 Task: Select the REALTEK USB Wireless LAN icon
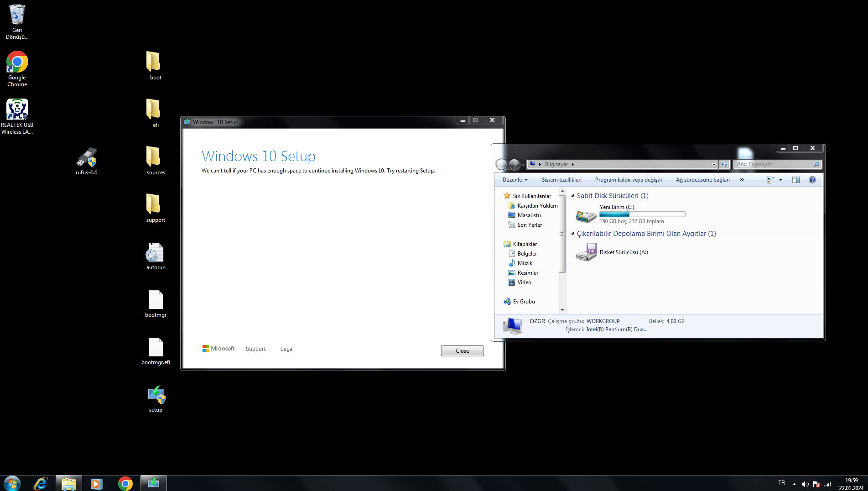tap(17, 116)
